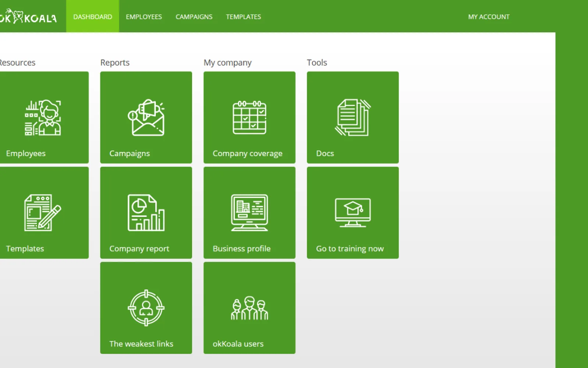The width and height of the screenshot is (588, 368).
Task: Open the Employees tile icon
Action: (43, 118)
